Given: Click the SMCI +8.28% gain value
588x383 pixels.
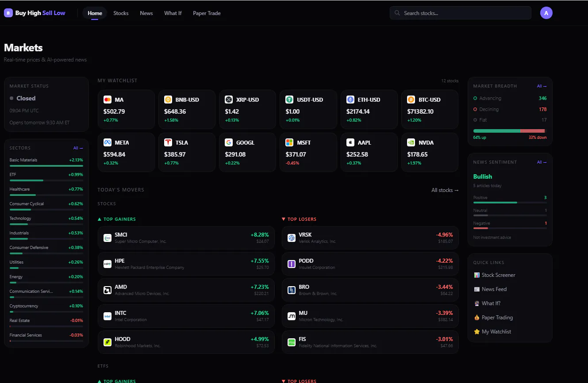Looking at the screenshot, I should coord(260,235).
